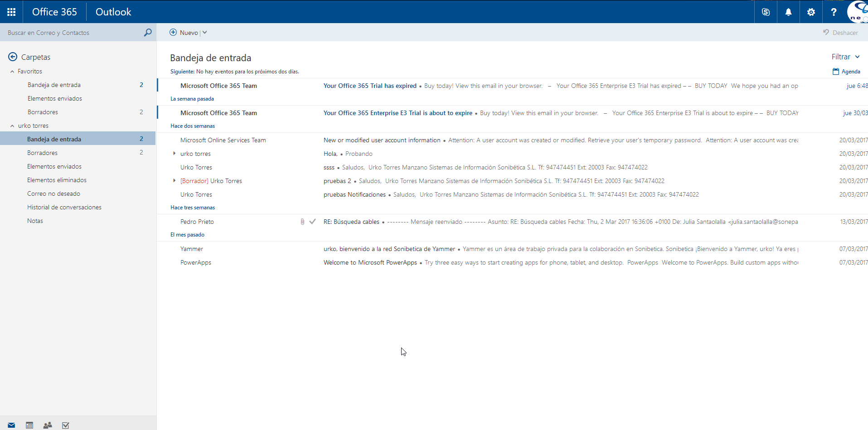Click sender Microsoft Online Services Team

pos(223,140)
